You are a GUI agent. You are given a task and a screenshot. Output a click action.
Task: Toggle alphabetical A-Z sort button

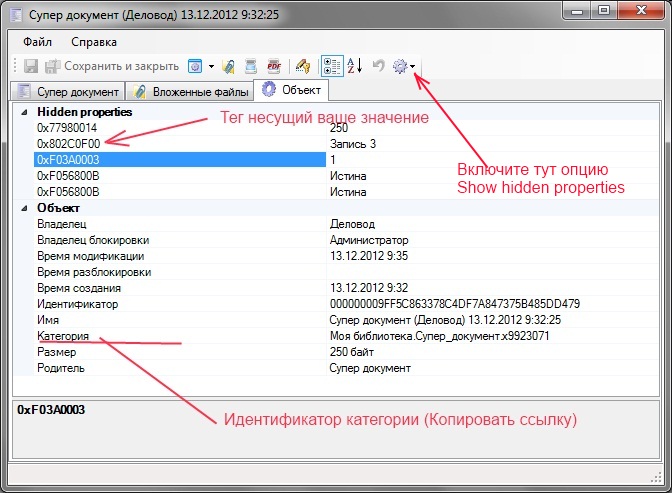[x=355, y=67]
